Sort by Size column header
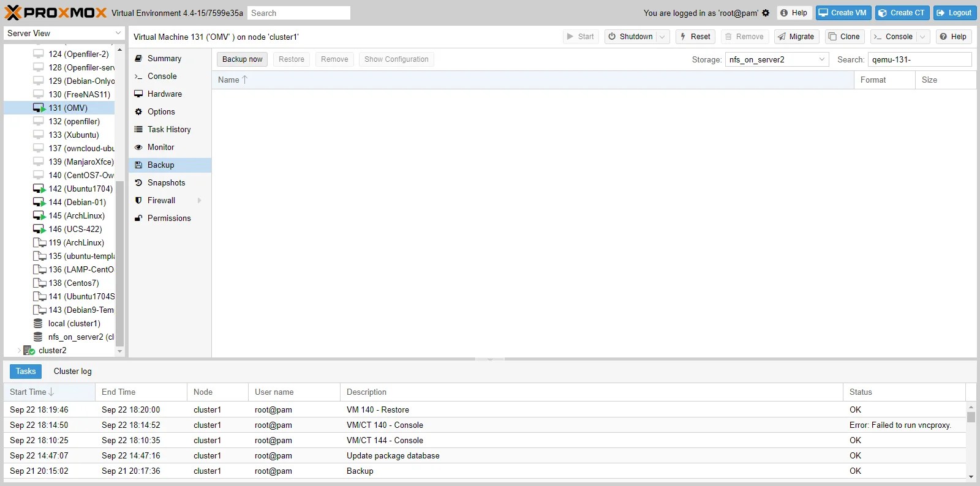This screenshot has height=486, width=980. coord(946,80)
